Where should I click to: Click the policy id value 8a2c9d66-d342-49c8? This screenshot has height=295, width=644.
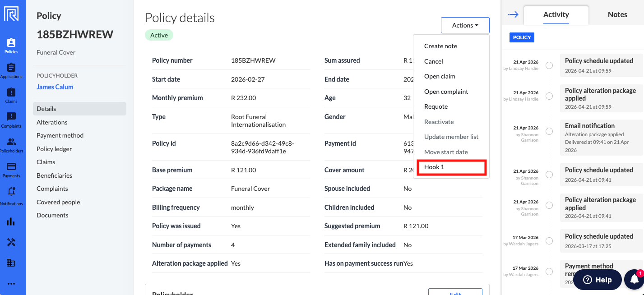[262, 147]
